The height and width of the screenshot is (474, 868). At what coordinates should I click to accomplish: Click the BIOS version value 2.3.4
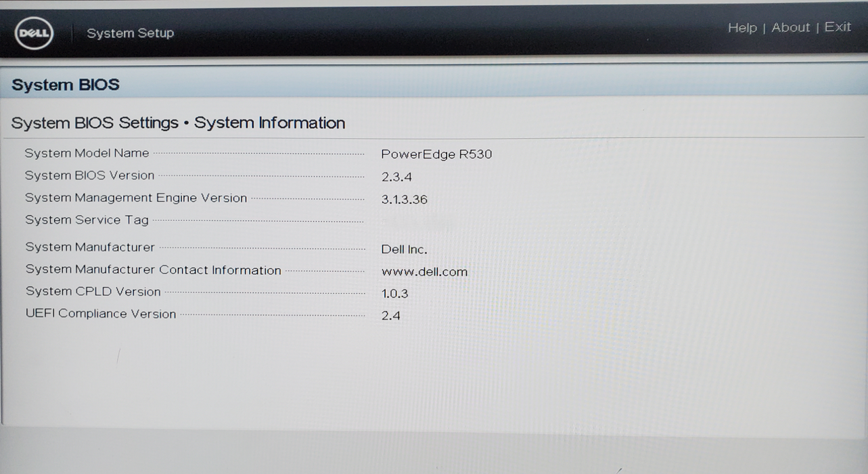[396, 177]
